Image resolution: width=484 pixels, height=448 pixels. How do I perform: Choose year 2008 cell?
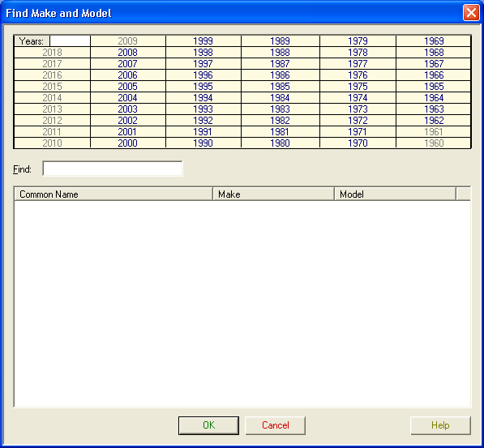pos(128,53)
